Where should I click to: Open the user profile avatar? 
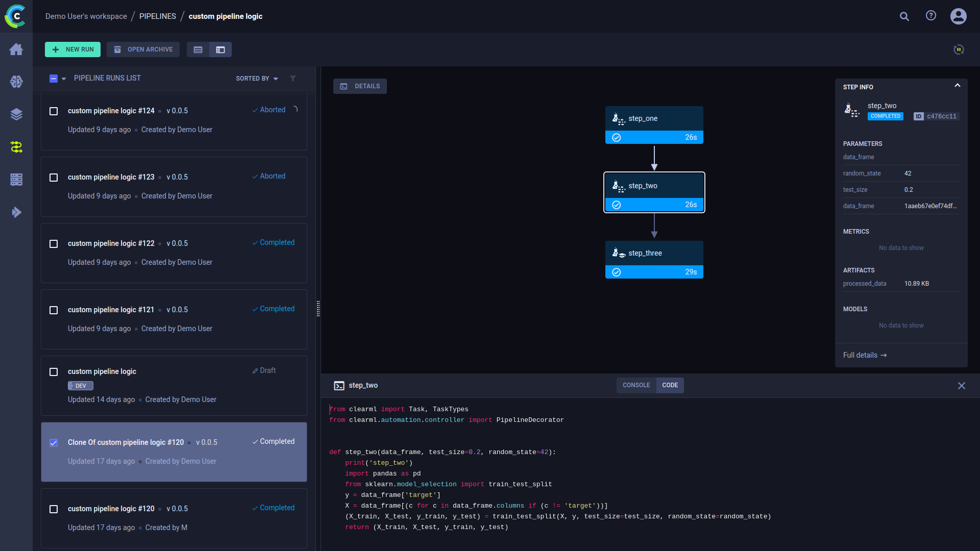click(959, 16)
